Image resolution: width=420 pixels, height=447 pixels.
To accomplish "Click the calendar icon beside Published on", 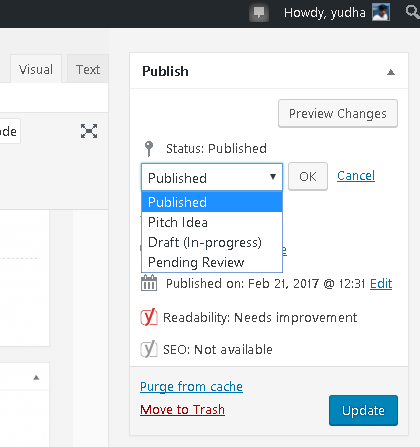I will pyautogui.click(x=149, y=283).
